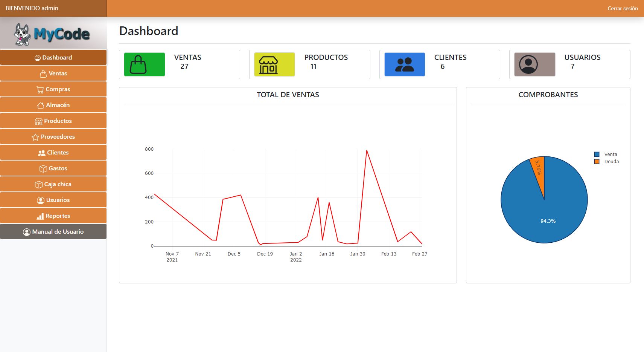Go to Gastos in the sidebar
Screen dimensions: 644x352
(53, 168)
